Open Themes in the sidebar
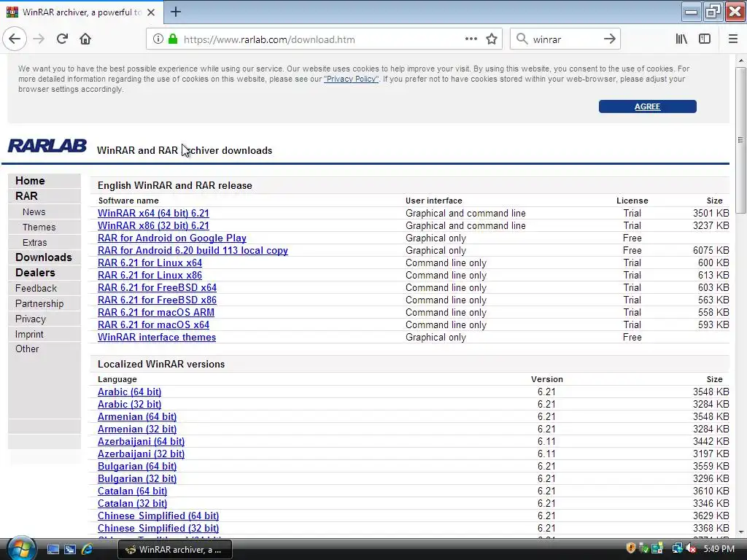The height and width of the screenshot is (560, 747). 39,227
